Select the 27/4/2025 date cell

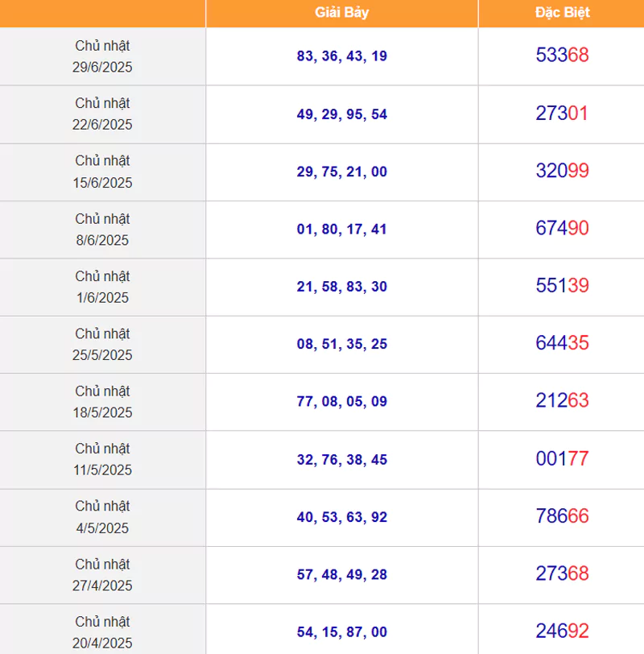[102, 574]
